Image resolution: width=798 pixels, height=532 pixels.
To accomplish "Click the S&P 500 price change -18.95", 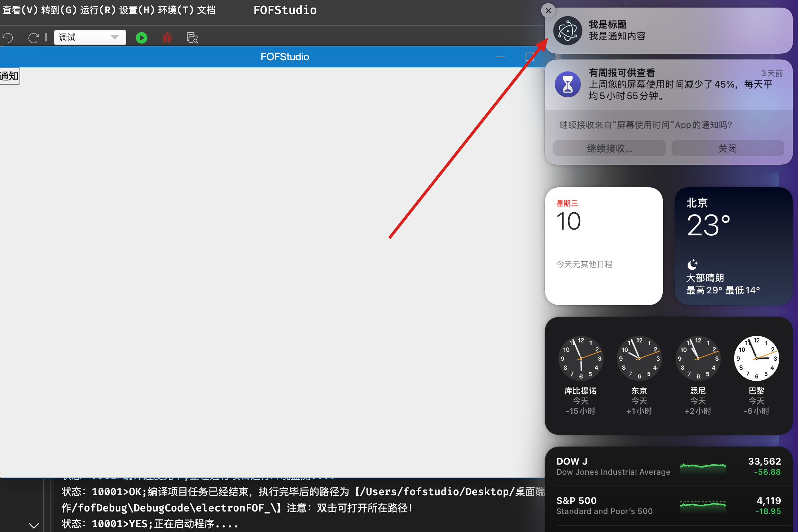I will [768, 511].
